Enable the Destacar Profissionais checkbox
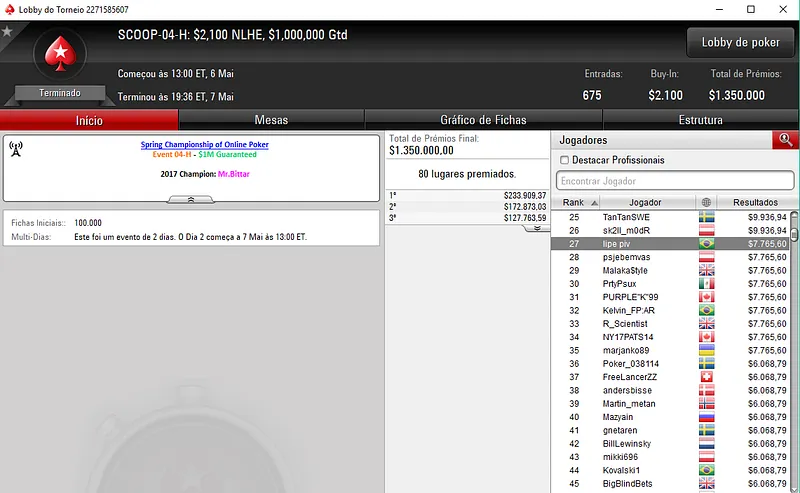This screenshot has height=493, width=800. point(564,160)
